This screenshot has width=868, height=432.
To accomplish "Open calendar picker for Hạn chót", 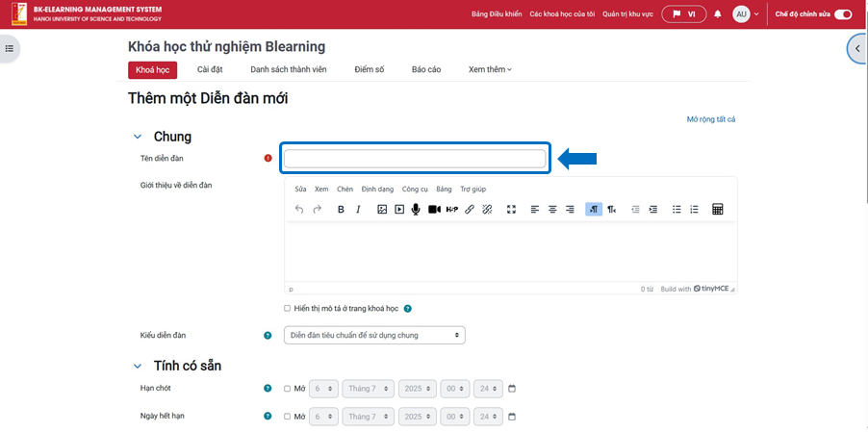I will click(x=512, y=389).
